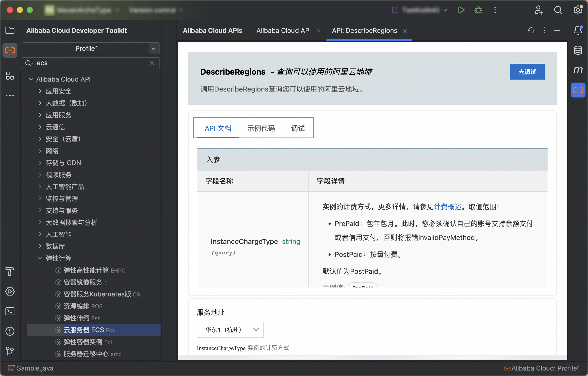Switch to the Alibaba Cloud APIs tab
Image resolution: width=588 pixels, height=376 pixels.
[x=212, y=30]
